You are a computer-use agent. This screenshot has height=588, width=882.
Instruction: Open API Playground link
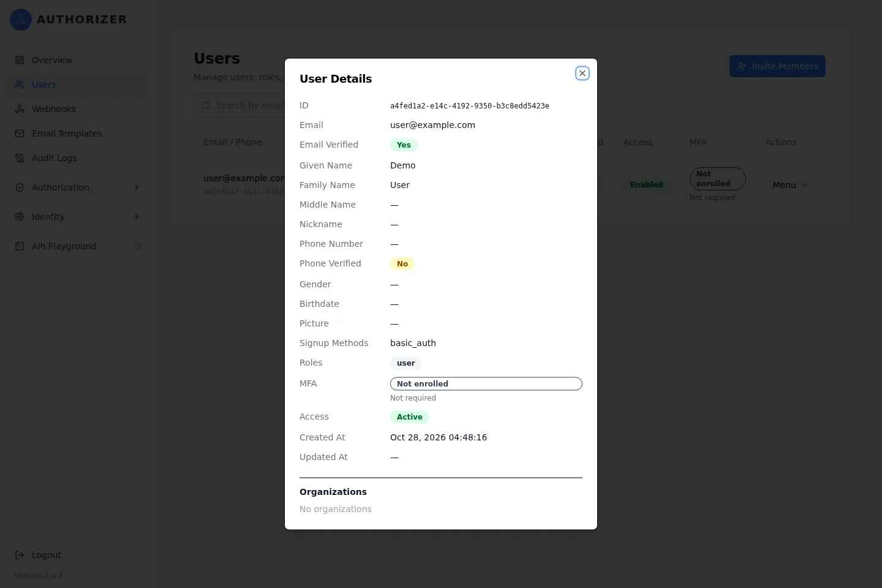[78, 246]
